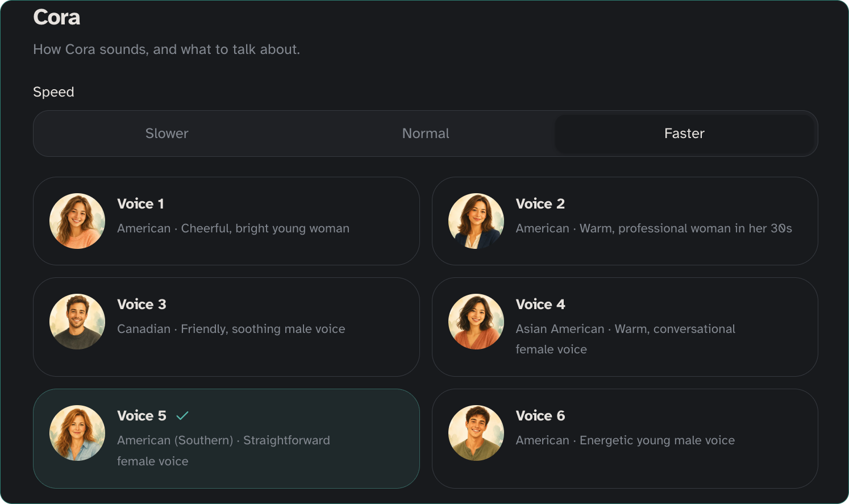This screenshot has height=504, width=849.
Task: Pick Voice 3 Canadian male voice
Action: (226, 327)
